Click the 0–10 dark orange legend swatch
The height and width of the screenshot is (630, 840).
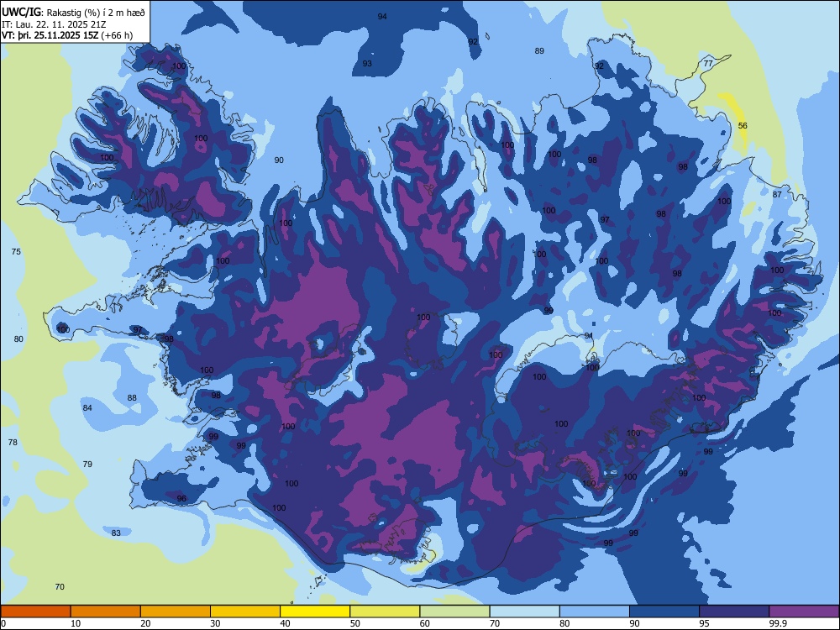click(35, 612)
